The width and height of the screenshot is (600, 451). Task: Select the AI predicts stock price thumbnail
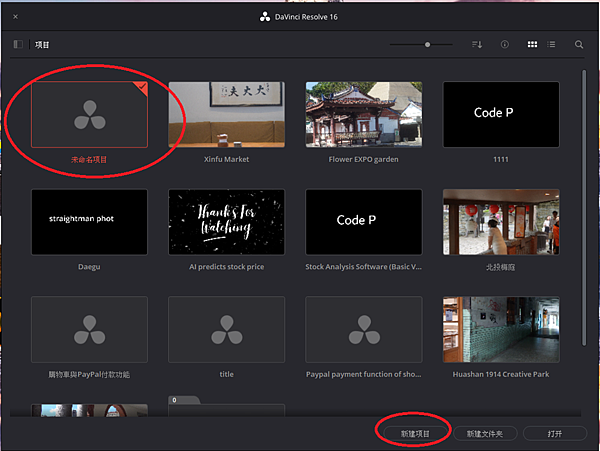227,222
